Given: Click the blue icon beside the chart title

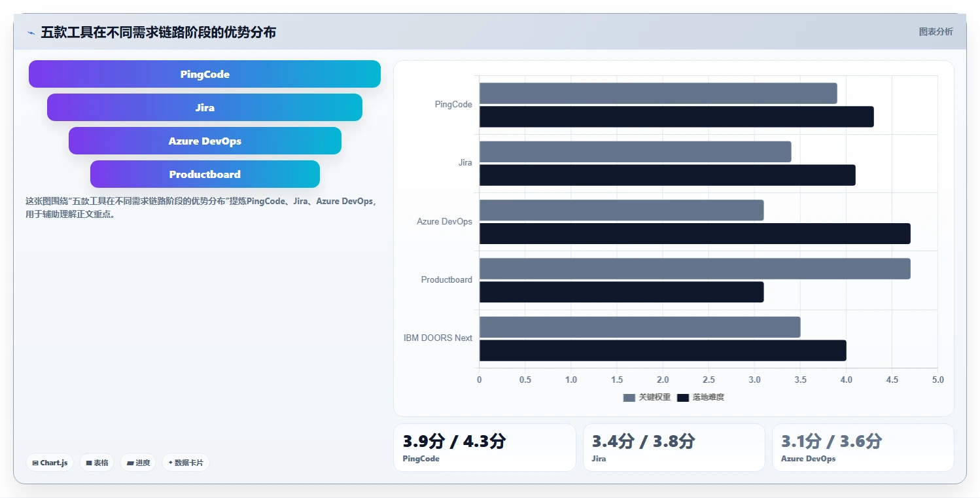Looking at the screenshot, I should click(31, 32).
